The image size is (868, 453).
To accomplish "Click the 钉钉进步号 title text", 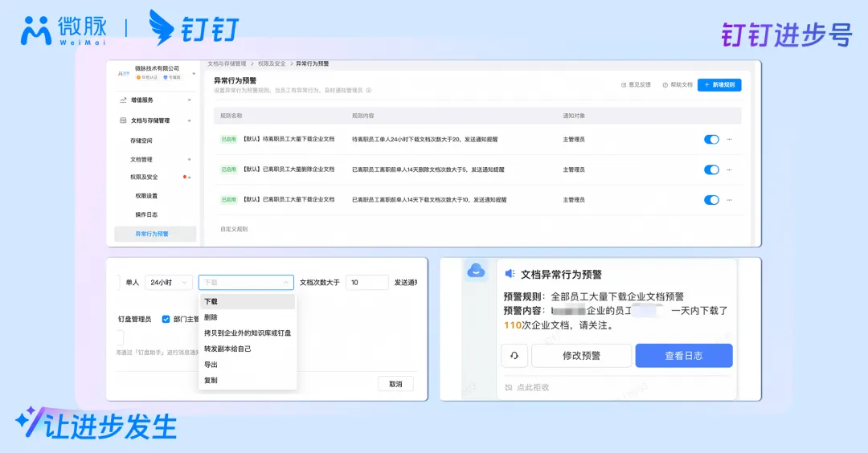I will pyautogui.click(x=787, y=35).
